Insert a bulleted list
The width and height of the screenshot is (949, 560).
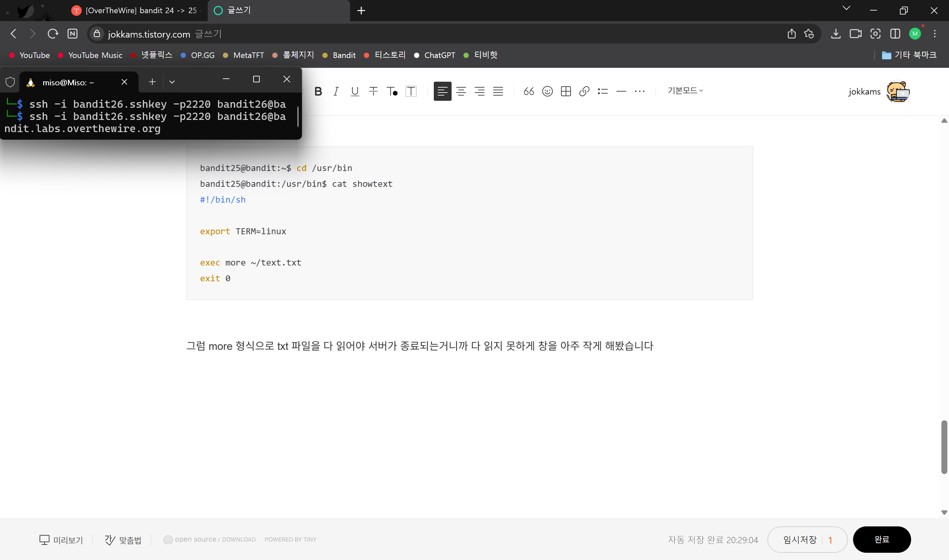[x=603, y=91]
